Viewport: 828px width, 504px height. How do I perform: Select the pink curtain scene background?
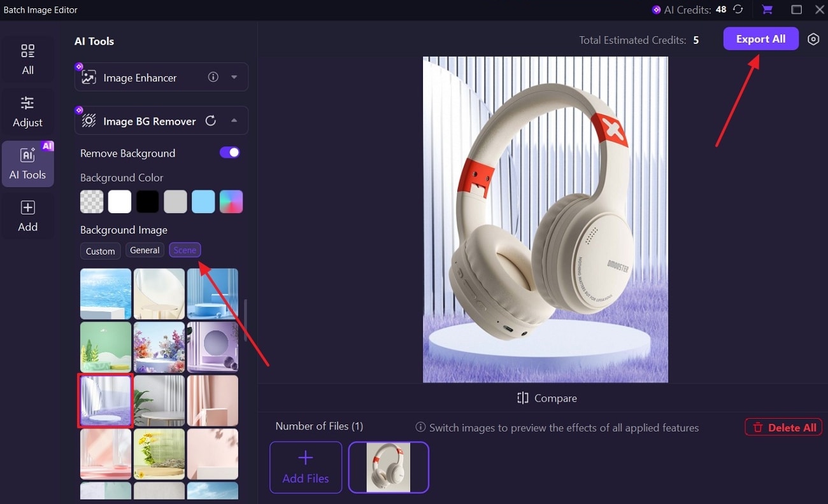coord(213,400)
